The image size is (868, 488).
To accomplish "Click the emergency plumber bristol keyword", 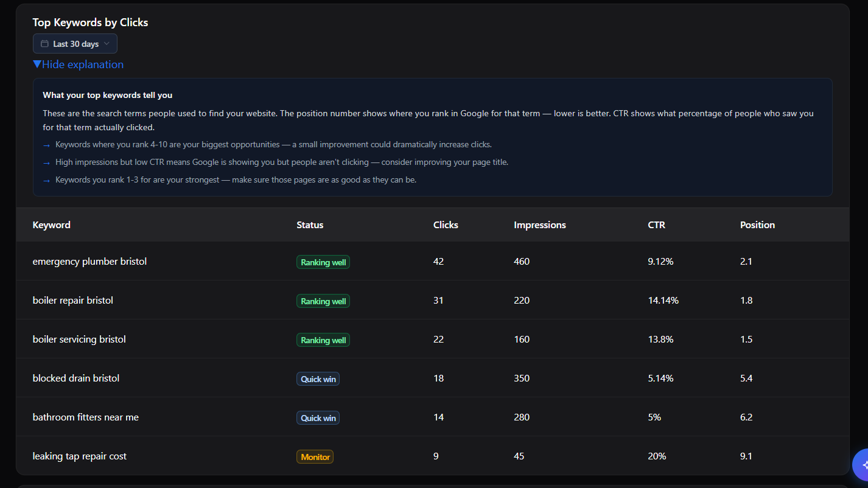I will coord(89,262).
